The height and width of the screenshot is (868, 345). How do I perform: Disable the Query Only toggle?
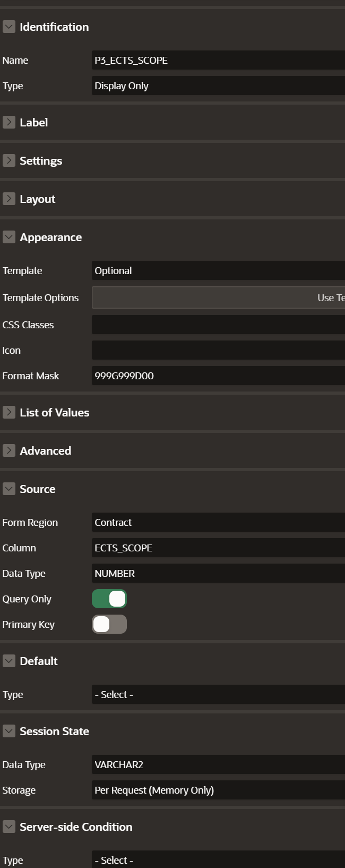(x=109, y=599)
